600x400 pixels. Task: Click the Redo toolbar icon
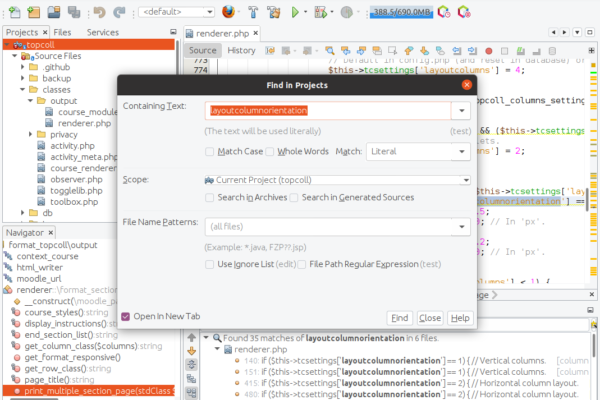click(119, 12)
